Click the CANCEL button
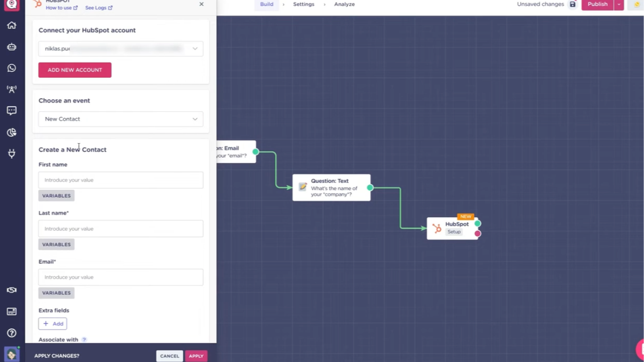The width and height of the screenshot is (644, 362). coord(169,356)
